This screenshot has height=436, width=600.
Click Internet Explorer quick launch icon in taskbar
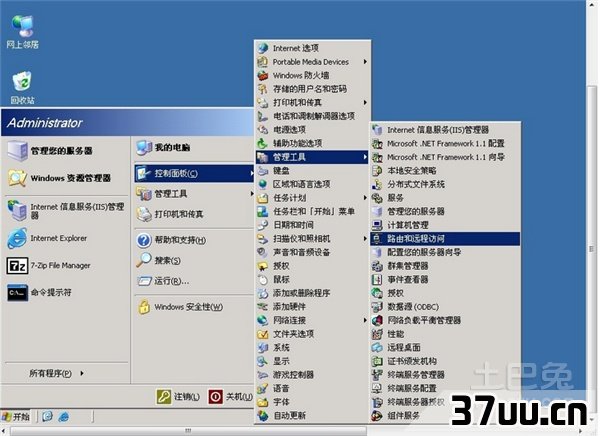pyautogui.click(x=64, y=416)
